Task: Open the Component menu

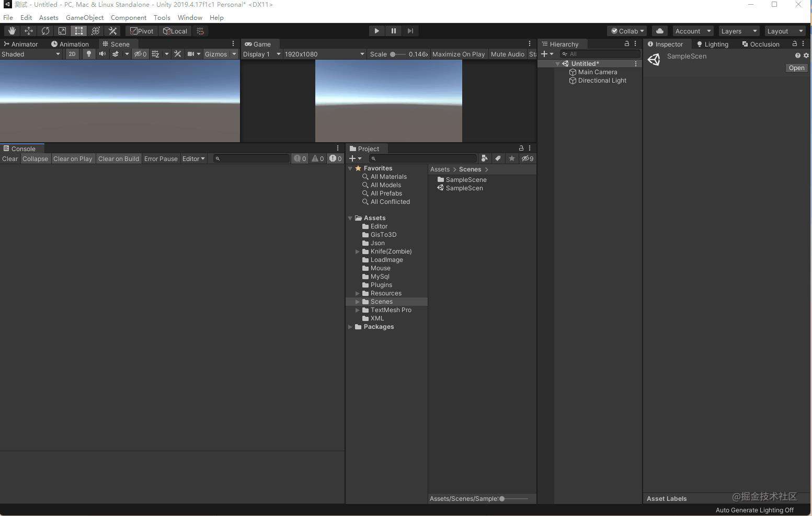Action: (129, 17)
